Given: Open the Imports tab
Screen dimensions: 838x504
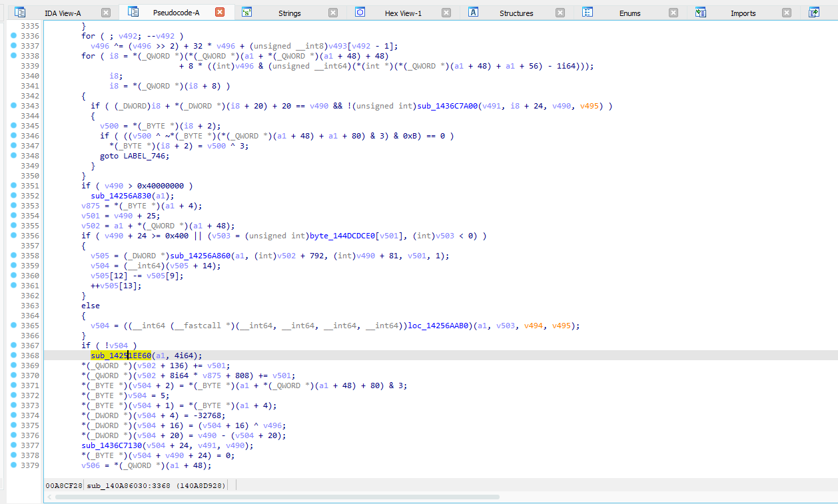Looking at the screenshot, I should pyautogui.click(x=743, y=13).
